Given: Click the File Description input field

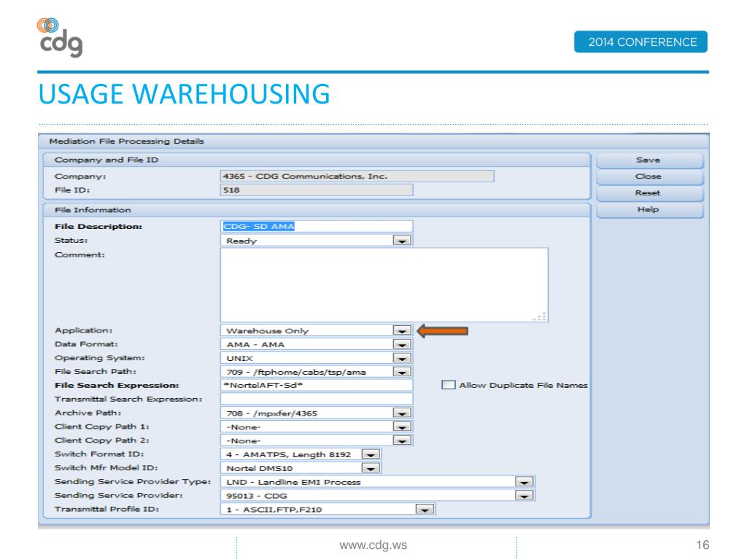Looking at the screenshot, I should [317, 226].
